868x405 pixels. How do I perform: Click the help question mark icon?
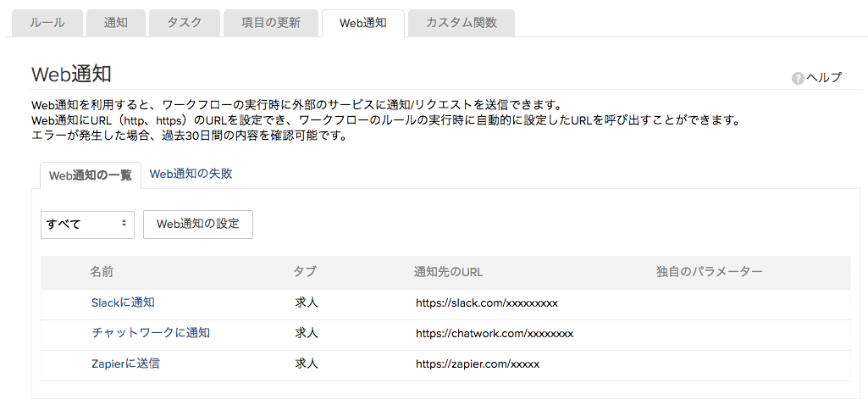click(798, 78)
